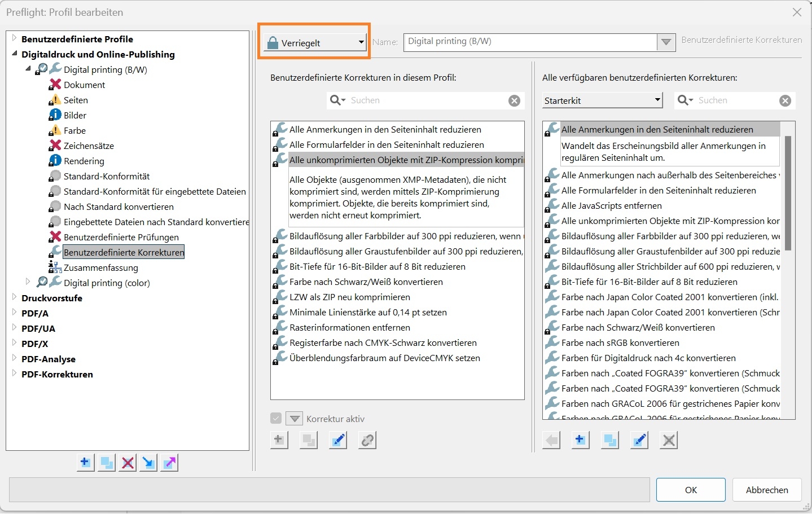812x514 pixels.
Task: Duplicate the selected profile
Action: coord(106,463)
